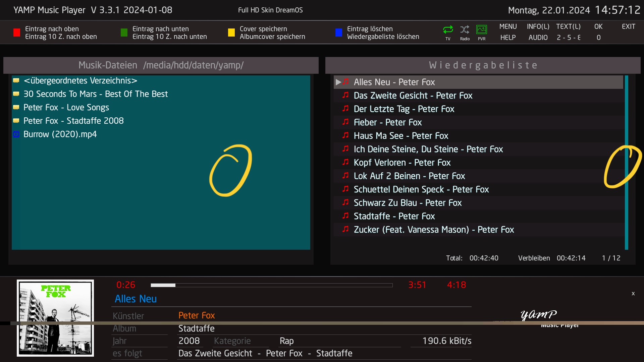Open the MENU option
The width and height of the screenshot is (644, 362).
click(x=508, y=26)
